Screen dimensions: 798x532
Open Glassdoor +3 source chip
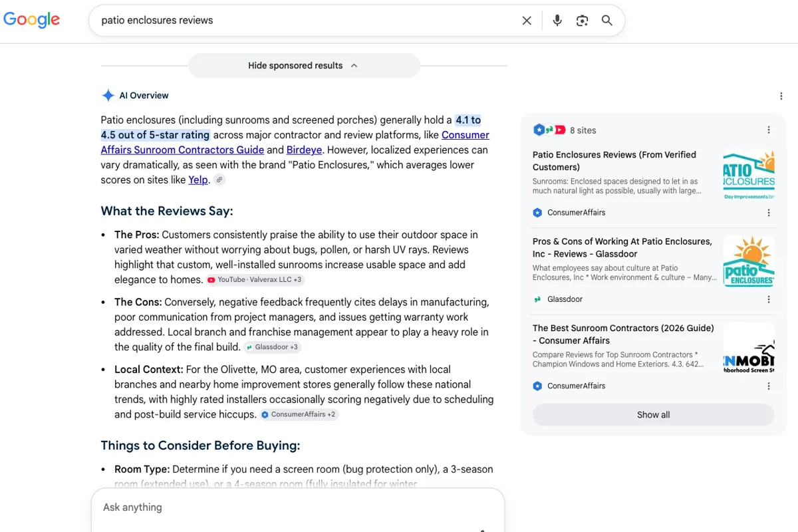273,347
